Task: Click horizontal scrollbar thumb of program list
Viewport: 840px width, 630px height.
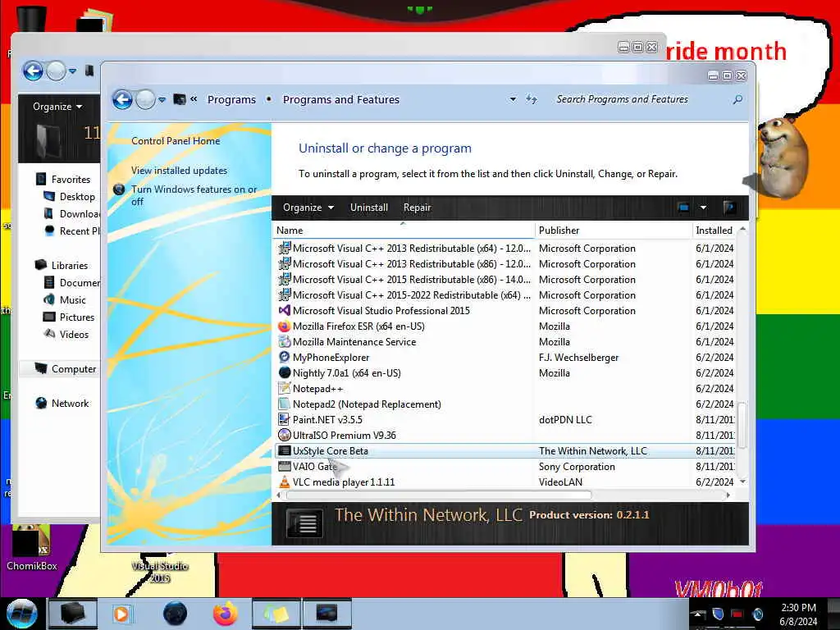Action: [x=438, y=495]
